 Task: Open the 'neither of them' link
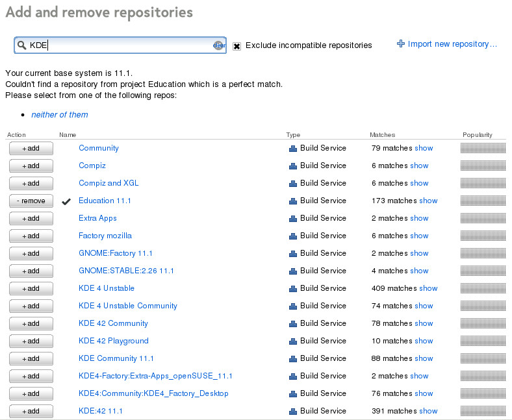pyautogui.click(x=60, y=115)
